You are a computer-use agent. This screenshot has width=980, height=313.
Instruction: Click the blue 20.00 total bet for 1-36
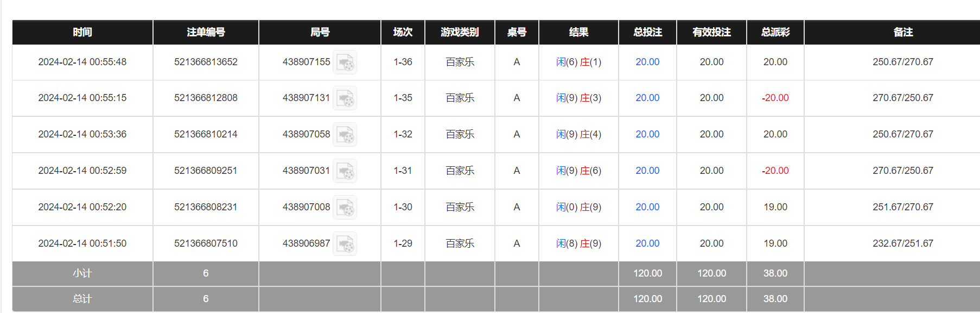click(647, 62)
